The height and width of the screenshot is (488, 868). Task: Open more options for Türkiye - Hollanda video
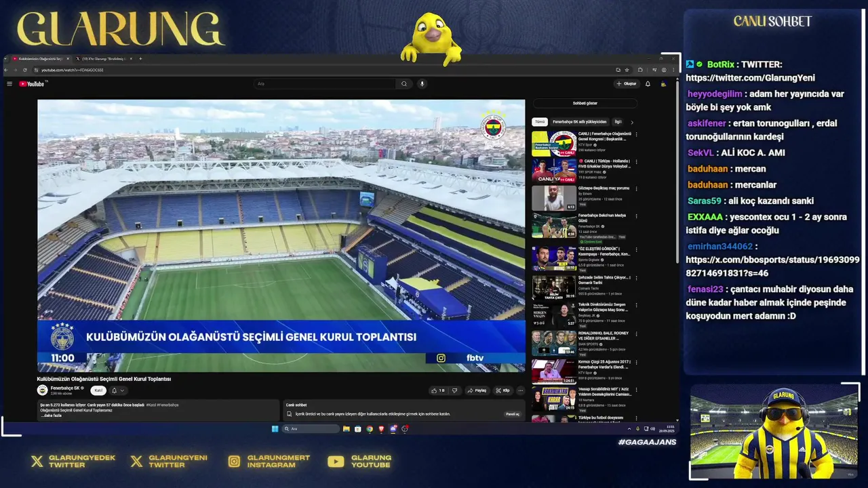point(636,162)
